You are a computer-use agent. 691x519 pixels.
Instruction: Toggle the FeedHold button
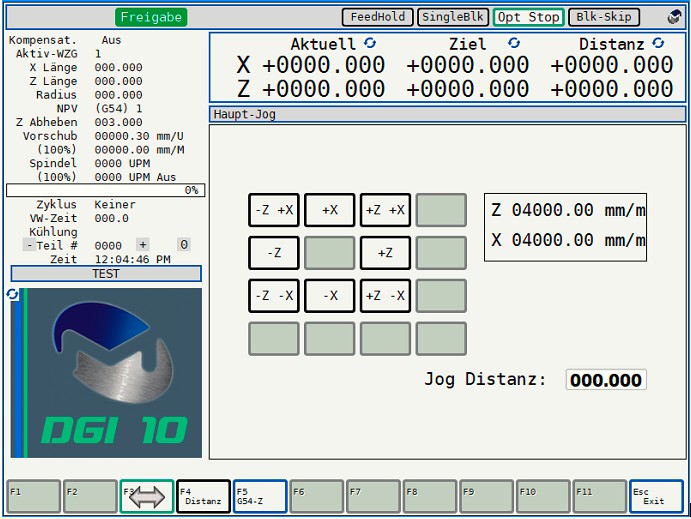coord(378,17)
